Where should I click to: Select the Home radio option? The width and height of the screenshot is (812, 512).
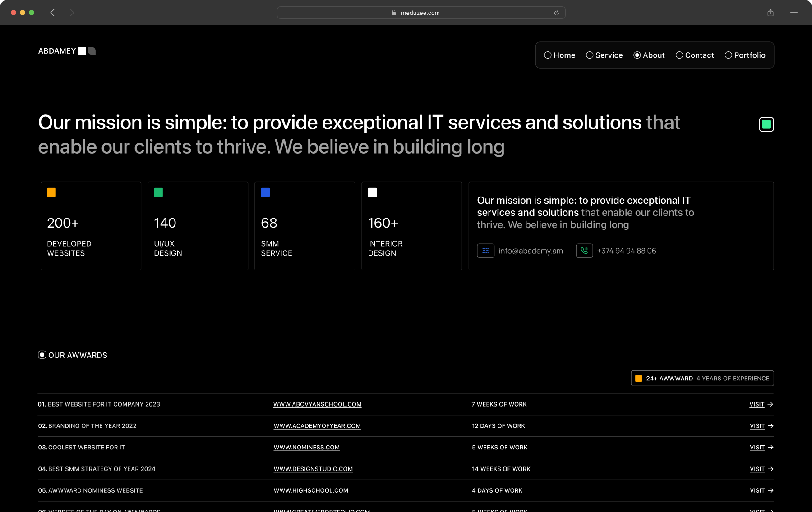pos(559,55)
